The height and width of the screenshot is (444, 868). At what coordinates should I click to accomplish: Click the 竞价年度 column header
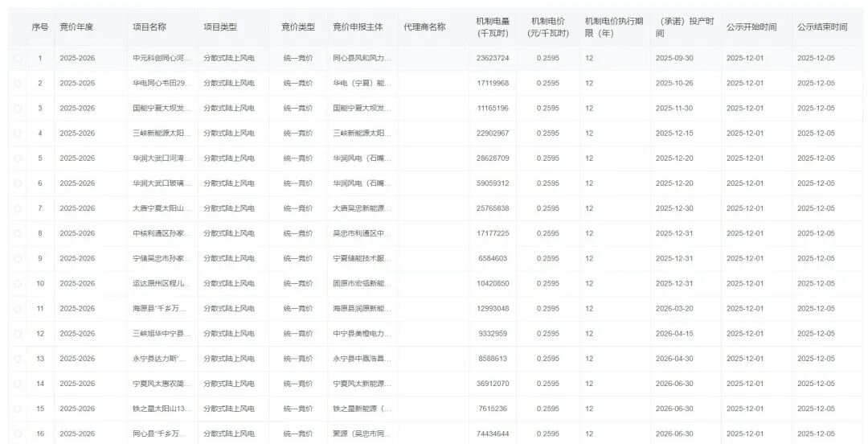[x=77, y=27]
